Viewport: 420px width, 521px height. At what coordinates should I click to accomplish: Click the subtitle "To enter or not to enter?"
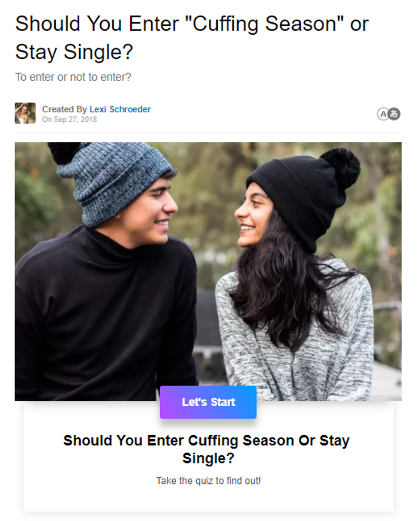[x=73, y=77]
